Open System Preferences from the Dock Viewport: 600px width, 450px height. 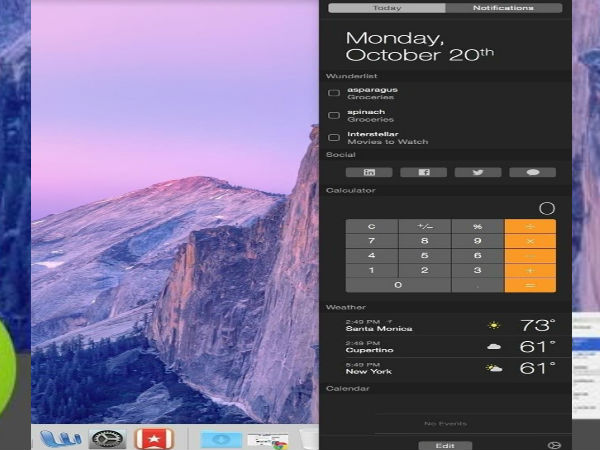click(107, 438)
